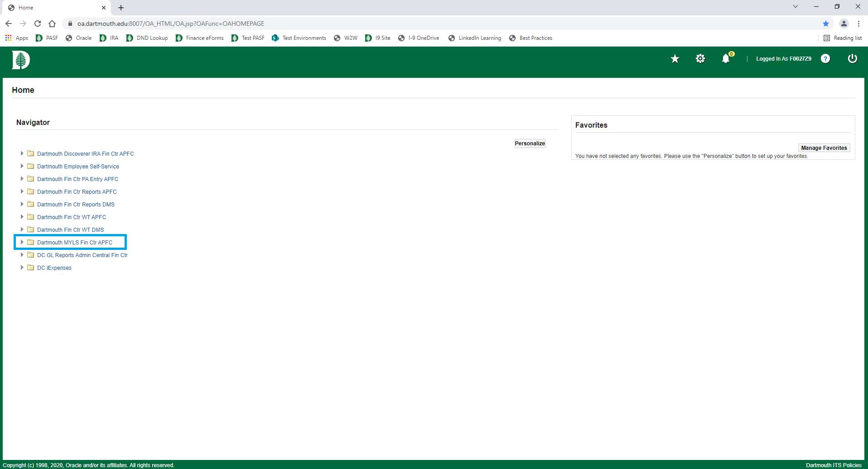
Task: Open Test PASF bookmark
Action: click(248, 38)
